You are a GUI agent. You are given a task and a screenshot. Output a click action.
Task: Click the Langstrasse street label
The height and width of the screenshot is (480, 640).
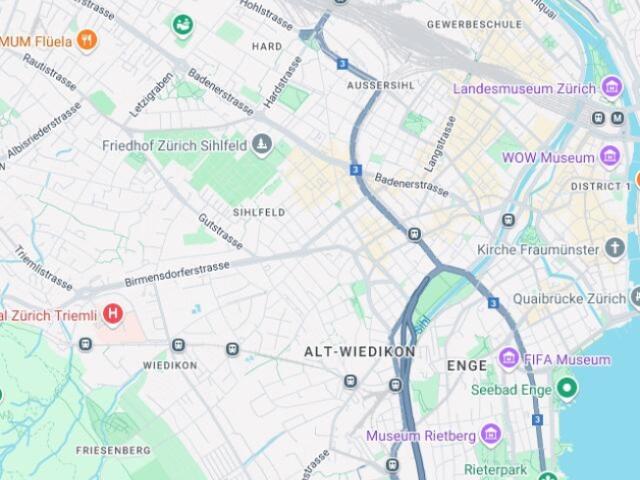click(440, 144)
